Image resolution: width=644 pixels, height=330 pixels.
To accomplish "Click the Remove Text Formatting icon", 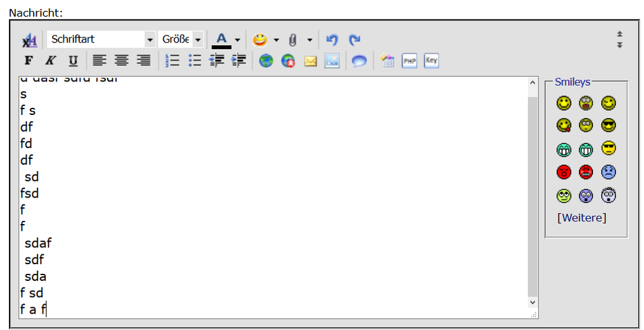I will (29, 40).
